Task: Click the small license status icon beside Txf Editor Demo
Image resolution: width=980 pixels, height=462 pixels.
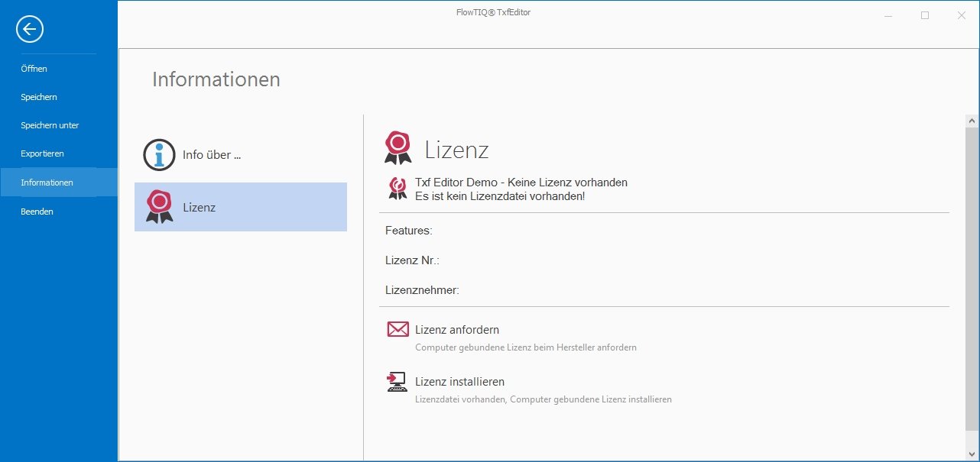Action: point(398,189)
